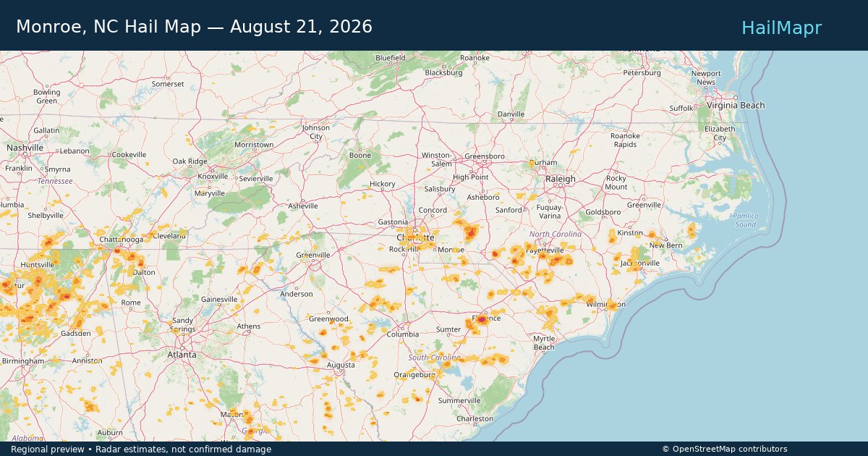Click the purple hail core at Florence
Image resolution: width=868 pixels, height=456 pixels.
pos(482,319)
